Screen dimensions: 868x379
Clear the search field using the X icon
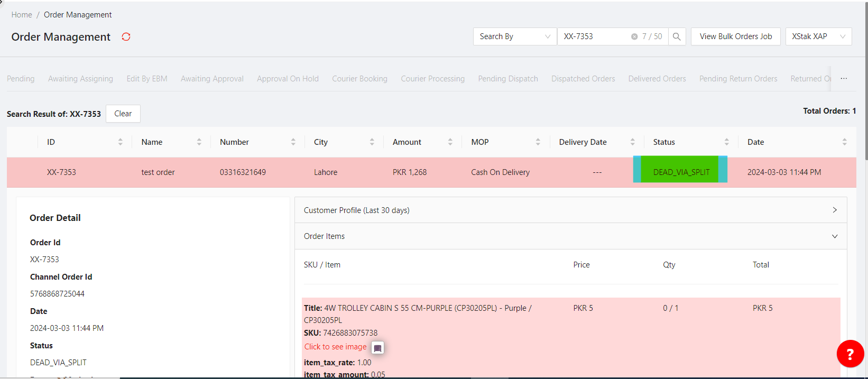[x=634, y=36]
